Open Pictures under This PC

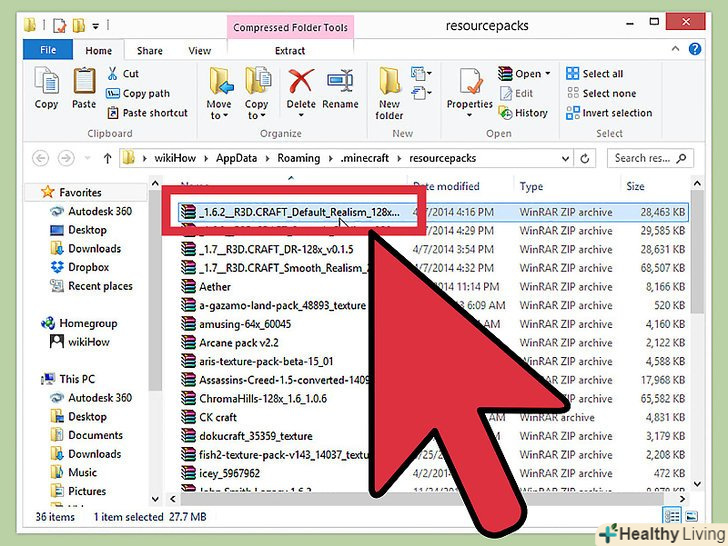(78, 491)
